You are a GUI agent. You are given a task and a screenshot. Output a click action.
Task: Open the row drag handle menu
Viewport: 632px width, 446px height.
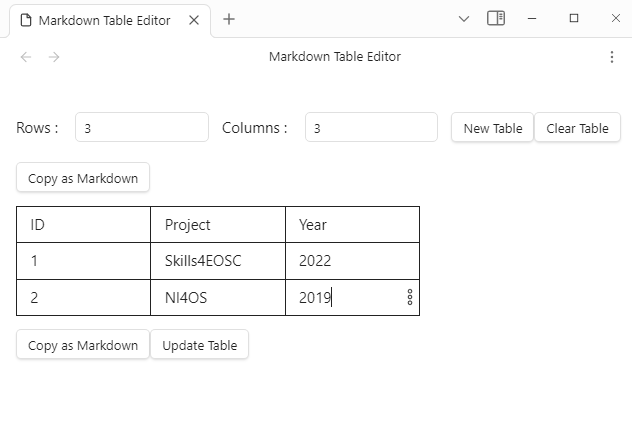[409, 297]
